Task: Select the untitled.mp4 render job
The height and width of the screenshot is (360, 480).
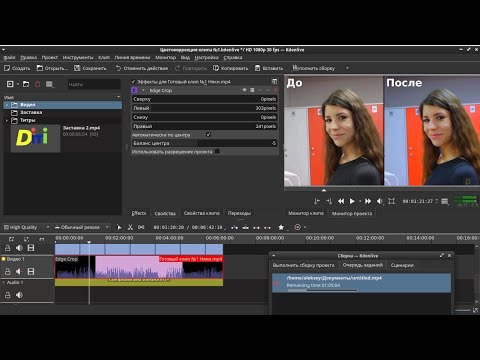Action: [362, 283]
